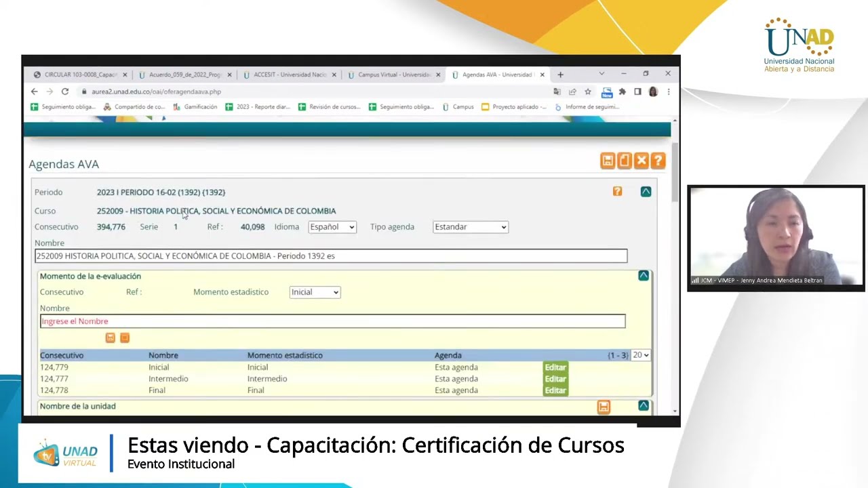The width and height of the screenshot is (868, 488).
Task: Click the browser Forward arrow
Action: (x=50, y=91)
